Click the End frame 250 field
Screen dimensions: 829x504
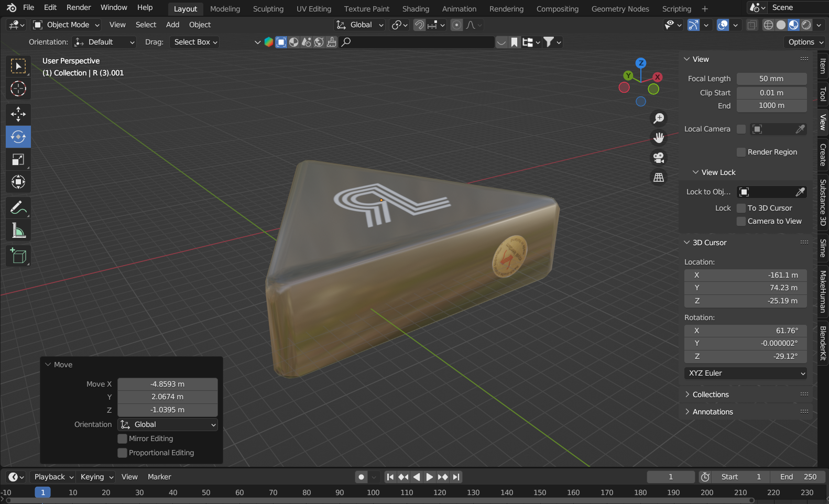pyautogui.click(x=798, y=477)
